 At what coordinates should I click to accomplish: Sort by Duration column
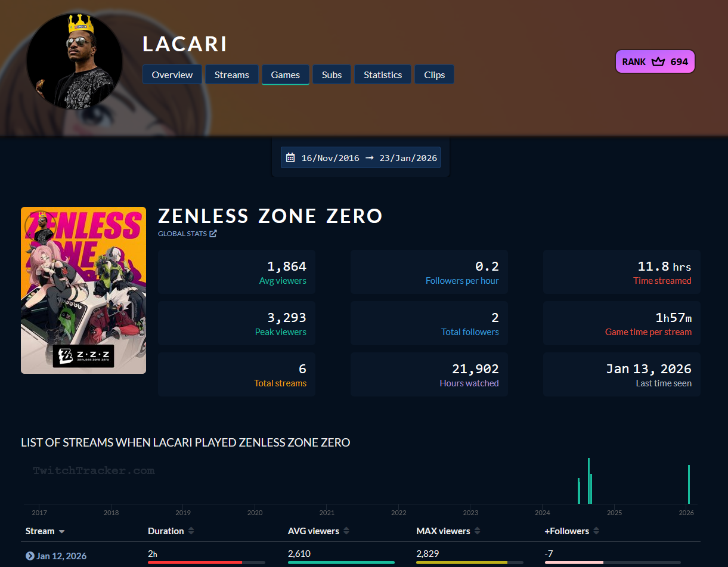[171, 531]
